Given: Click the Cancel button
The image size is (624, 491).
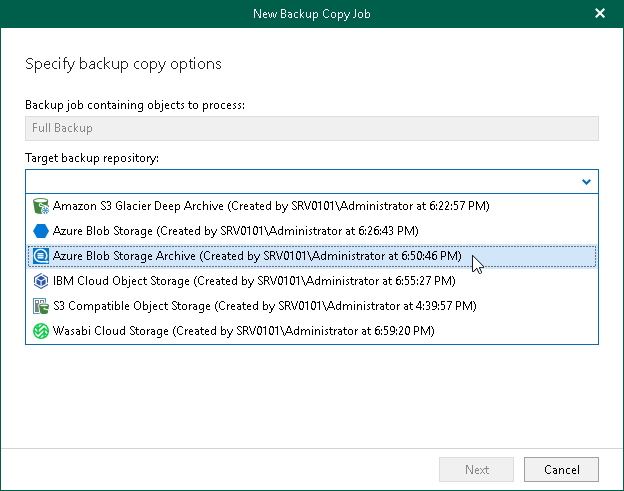Looking at the screenshot, I should [561, 470].
